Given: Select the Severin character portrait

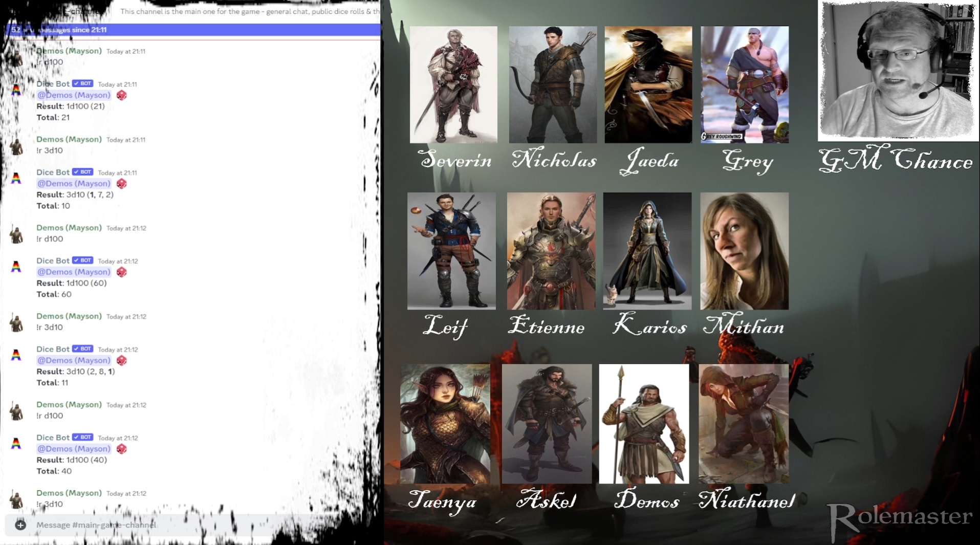Looking at the screenshot, I should [453, 84].
